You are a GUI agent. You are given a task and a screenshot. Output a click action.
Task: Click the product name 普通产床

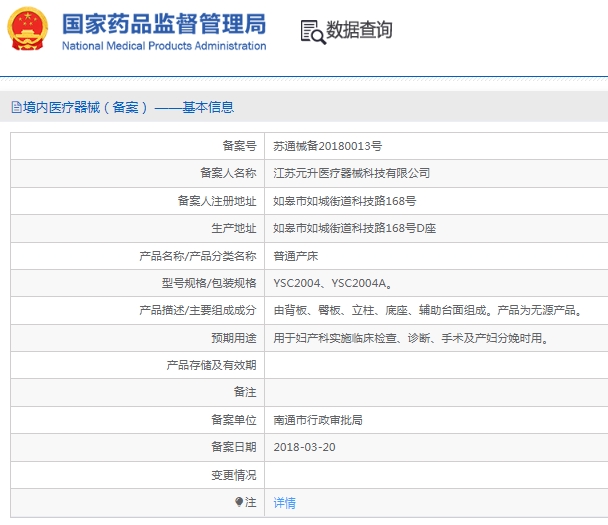(295, 256)
